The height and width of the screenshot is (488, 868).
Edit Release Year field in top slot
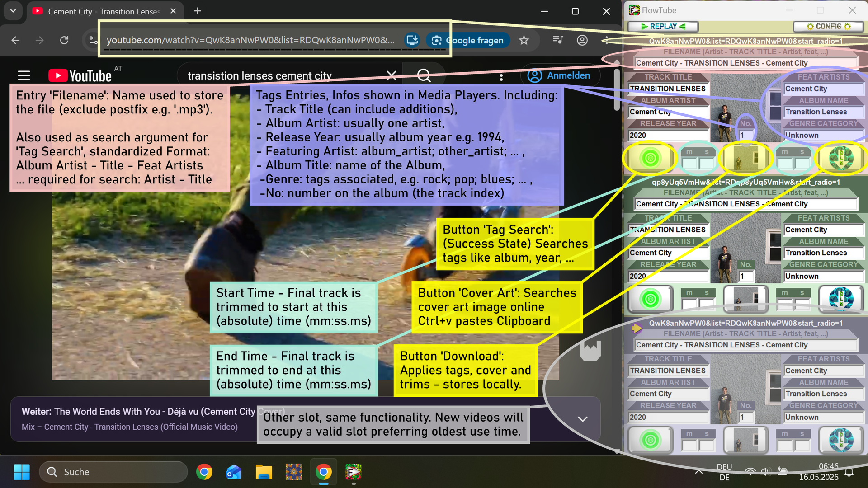(x=668, y=135)
